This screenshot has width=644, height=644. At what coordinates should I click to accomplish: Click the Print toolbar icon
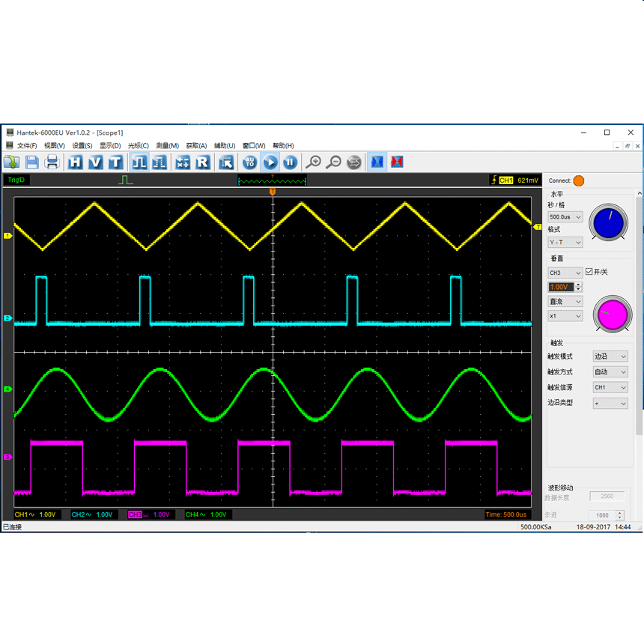pyautogui.click(x=52, y=162)
